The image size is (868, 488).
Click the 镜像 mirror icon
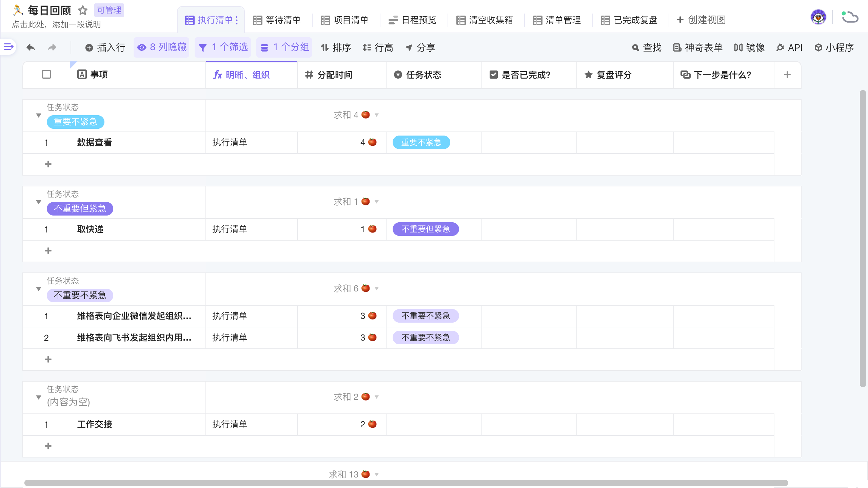750,47
